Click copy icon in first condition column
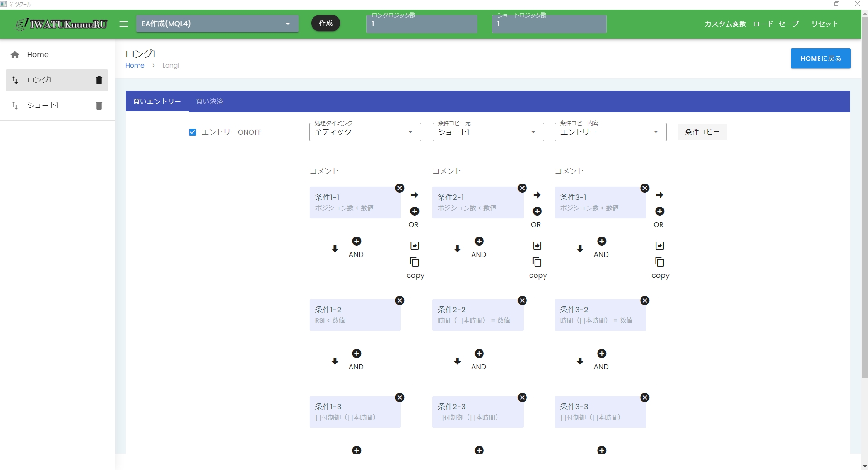The width and height of the screenshot is (868, 470). point(415,262)
